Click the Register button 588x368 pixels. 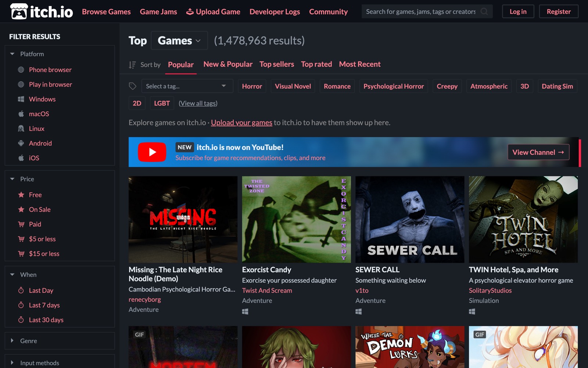(x=559, y=11)
